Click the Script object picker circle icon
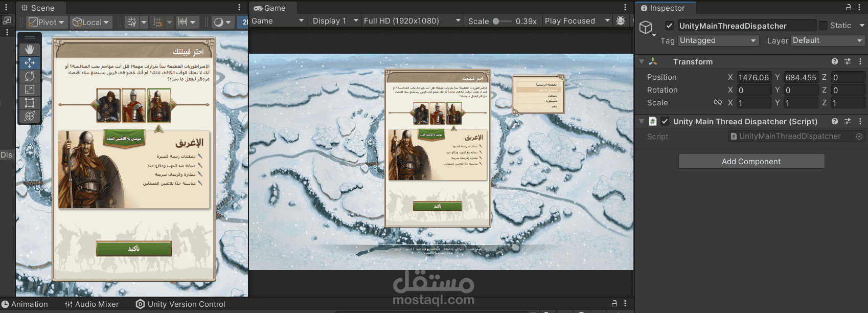Screen dimensions: 868x313 coord(859,137)
